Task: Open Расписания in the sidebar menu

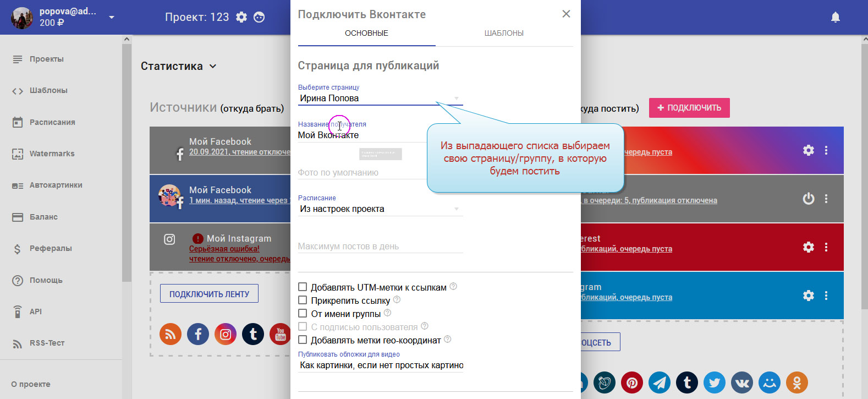Action: pos(52,122)
